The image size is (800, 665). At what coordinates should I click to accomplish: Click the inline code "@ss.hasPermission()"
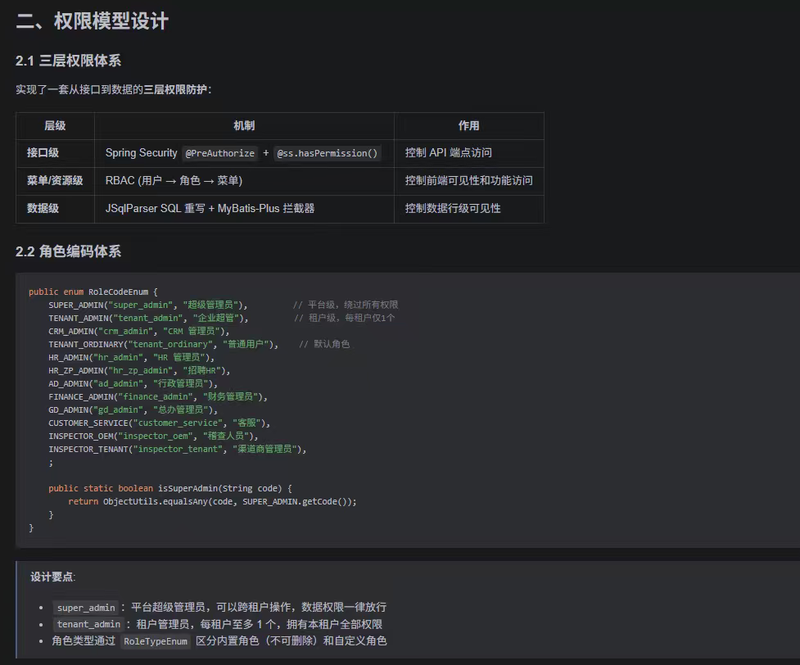point(327,153)
